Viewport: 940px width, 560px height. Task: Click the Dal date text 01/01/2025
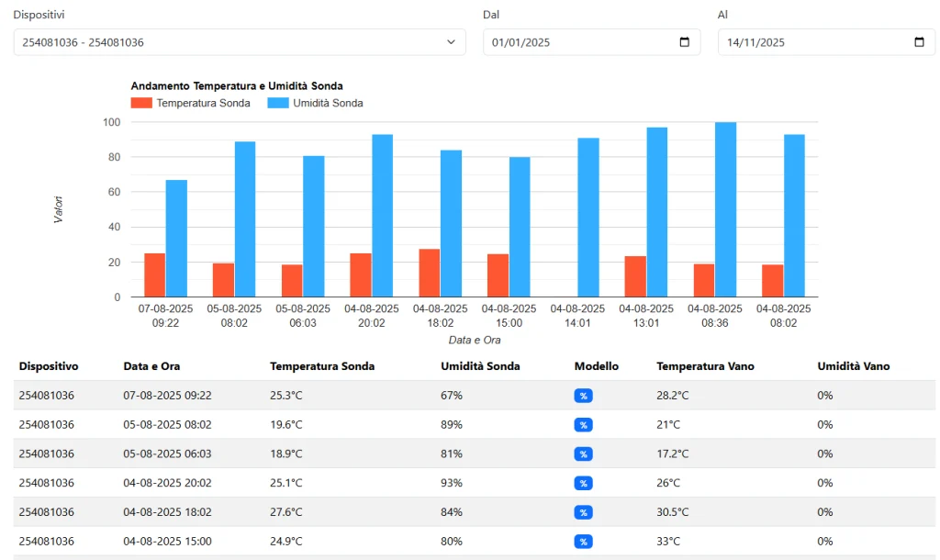point(520,42)
